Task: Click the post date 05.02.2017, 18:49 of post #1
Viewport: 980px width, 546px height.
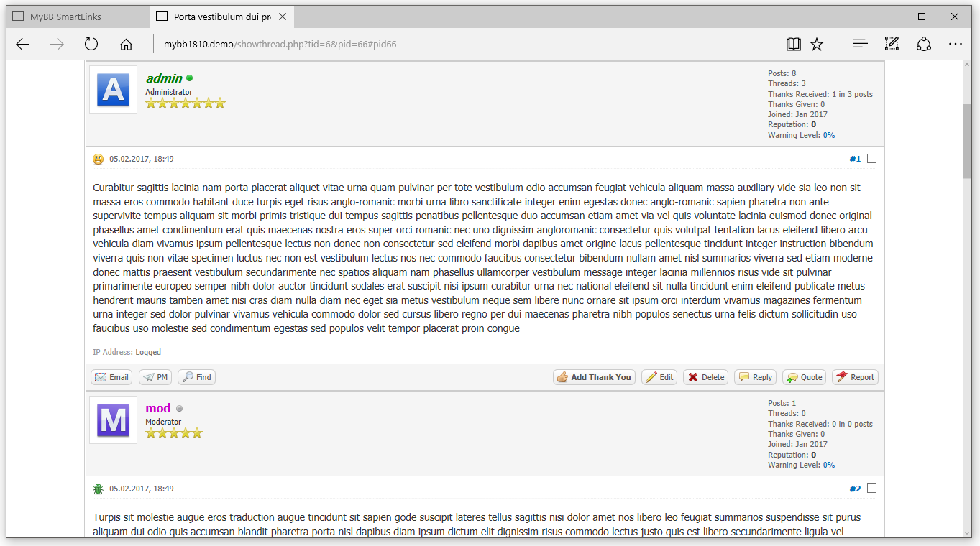Action: click(142, 159)
